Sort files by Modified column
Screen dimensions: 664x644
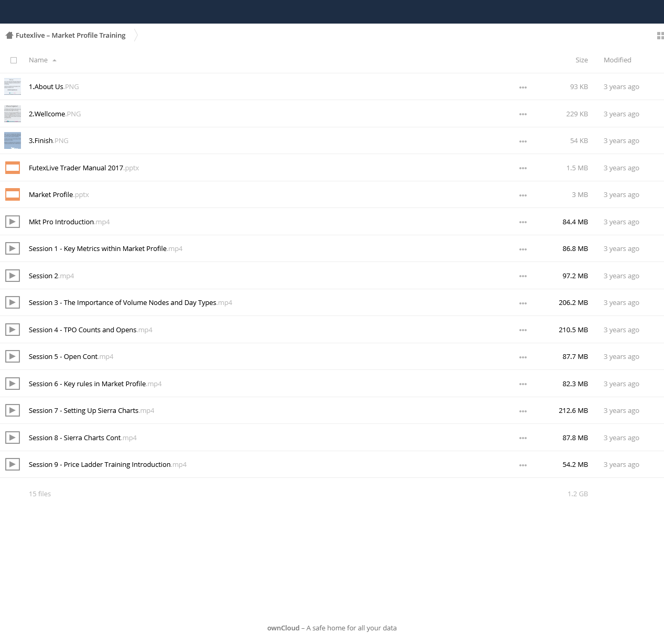click(x=617, y=60)
